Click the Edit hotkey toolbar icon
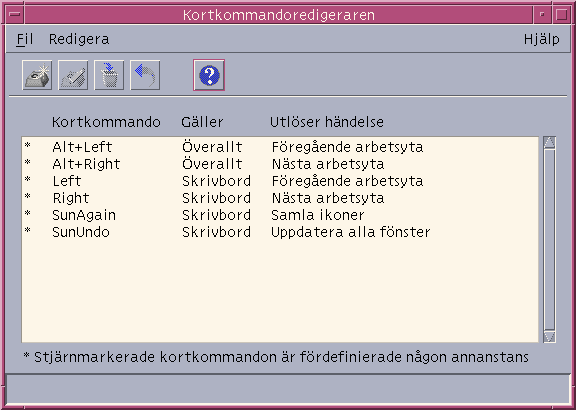 73,75
